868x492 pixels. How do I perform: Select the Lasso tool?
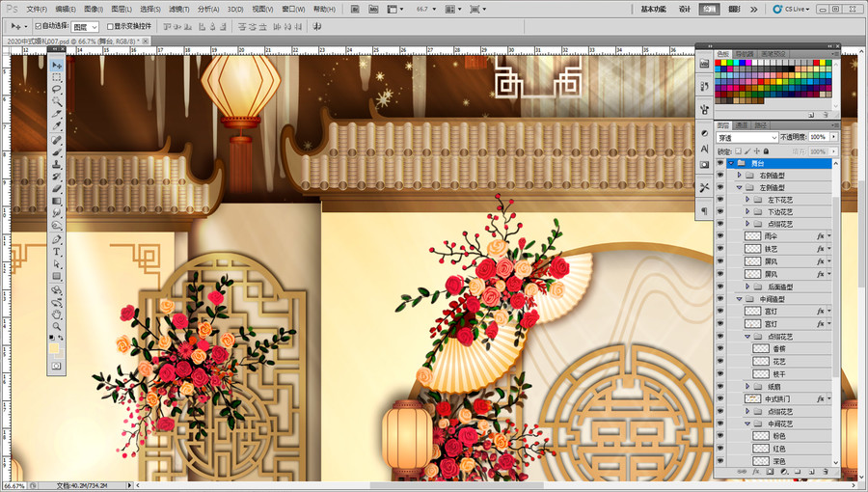click(x=57, y=89)
